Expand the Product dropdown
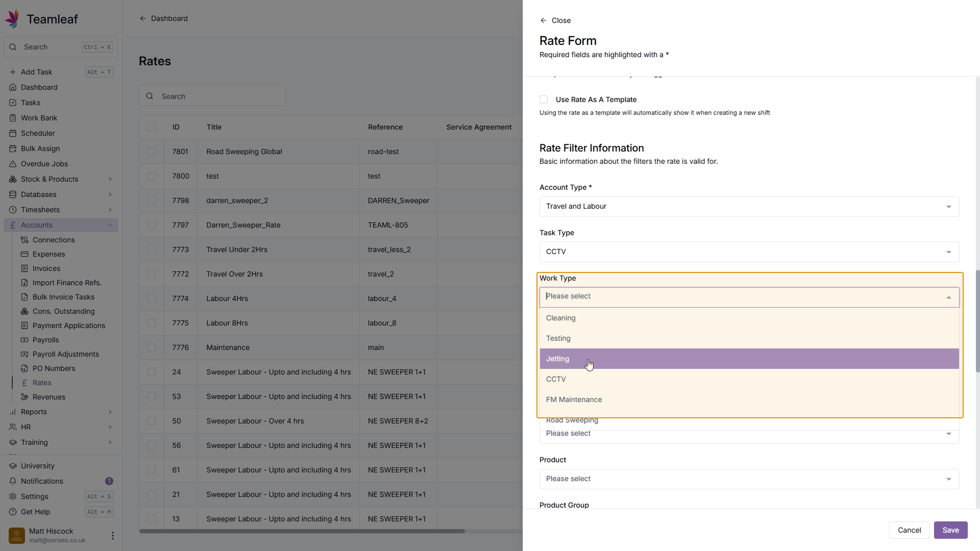This screenshot has height=551, width=980. click(x=749, y=479)
